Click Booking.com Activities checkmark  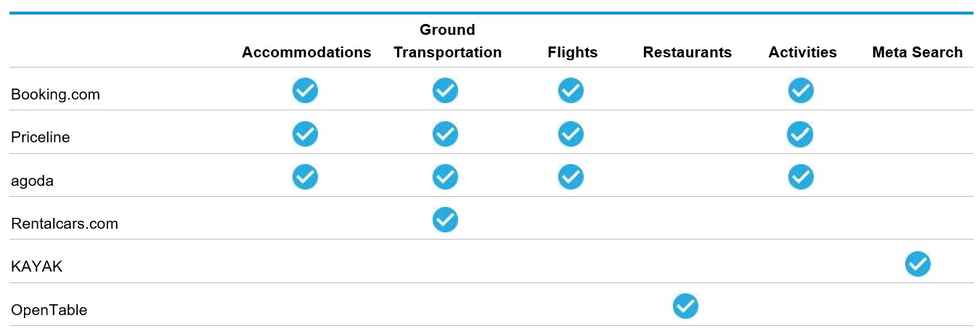tap(801, 91)
